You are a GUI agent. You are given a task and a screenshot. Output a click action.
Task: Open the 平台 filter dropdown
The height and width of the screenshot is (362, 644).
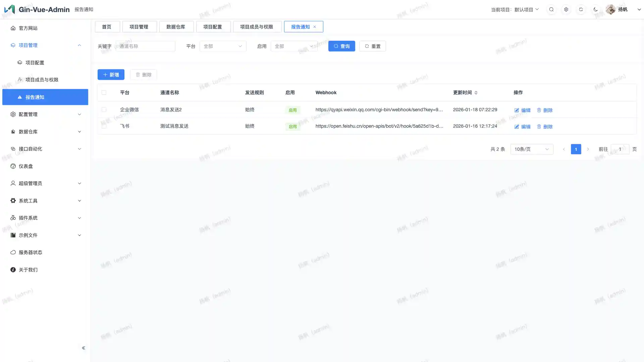pos(223,46)
